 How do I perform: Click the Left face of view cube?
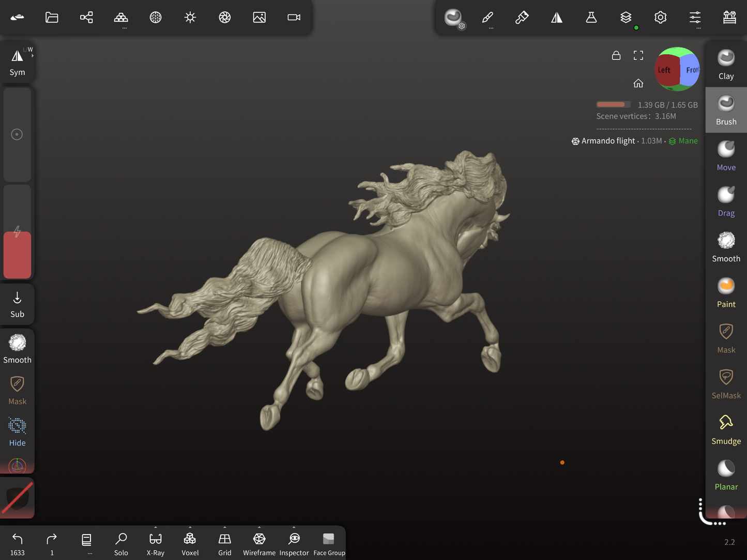(x=665, y=70)
